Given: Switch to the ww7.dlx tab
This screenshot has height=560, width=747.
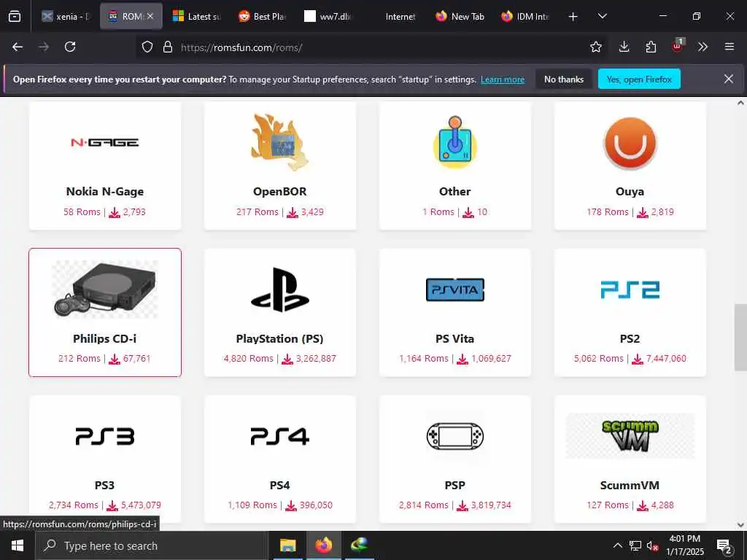Looking at the screenshot, I should tap(329, 17).
